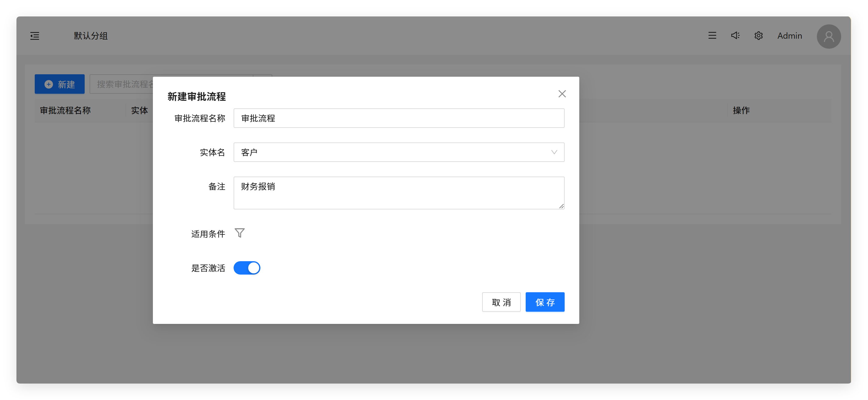This screenshot has width=868, height=400.
Task: Click the 取消 button
Action: [x=501, y=302]
